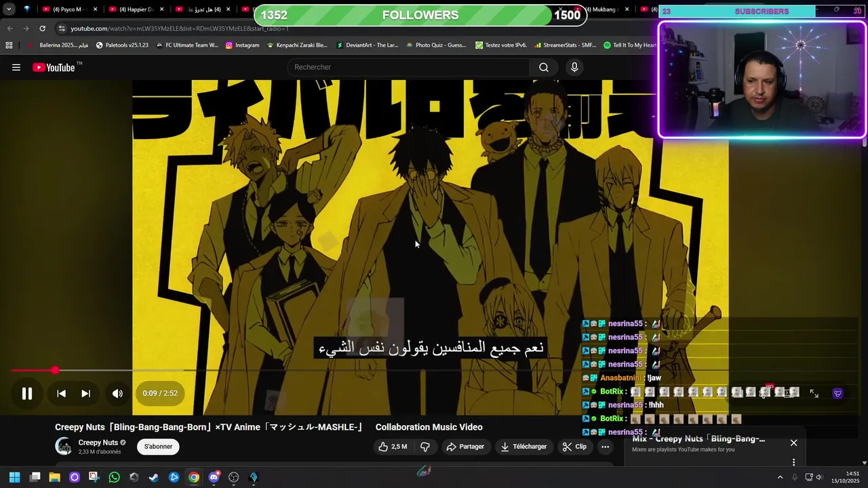
Task: Open Photo Quiz - Guess... bookmark
Action: (x=435, y=45)
